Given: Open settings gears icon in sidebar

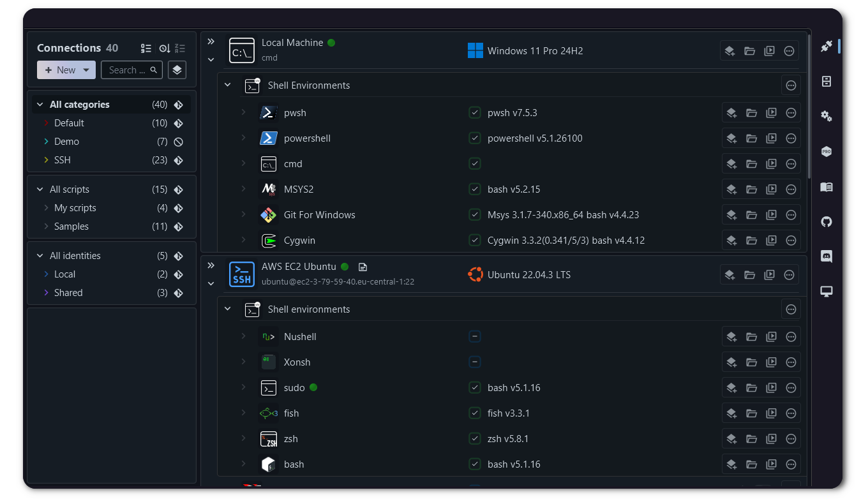Looking at the screenshot, I should 827,116.
